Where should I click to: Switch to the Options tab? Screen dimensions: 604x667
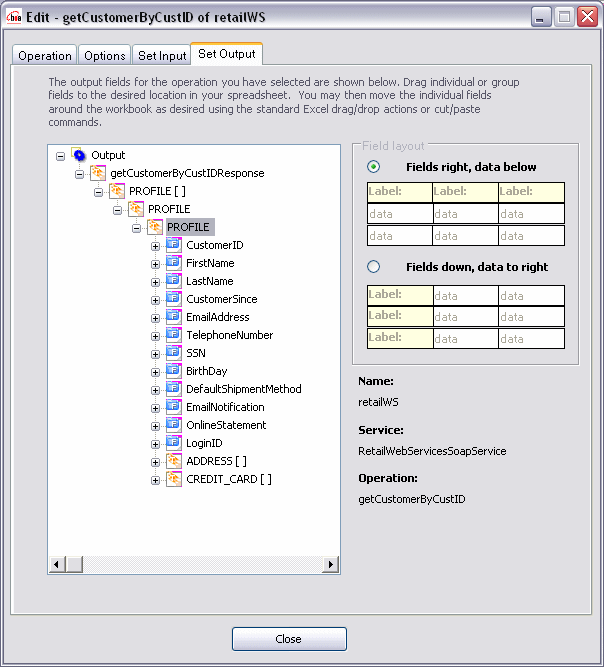pos(105,55)
